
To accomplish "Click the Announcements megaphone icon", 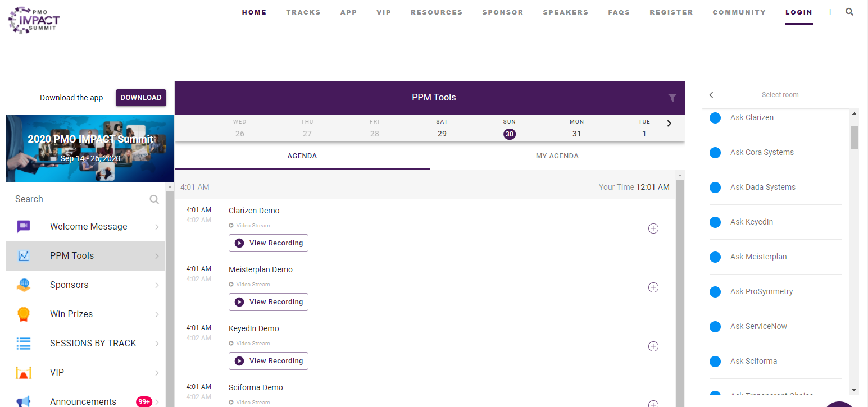I will pyautogui.click(x=23, y=401).
